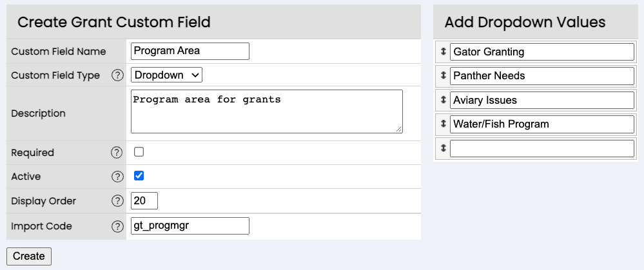This screenshot has height=270, width=644.
Task: Select the sort handle for Aviary Issues
Action: click(443, 100)
